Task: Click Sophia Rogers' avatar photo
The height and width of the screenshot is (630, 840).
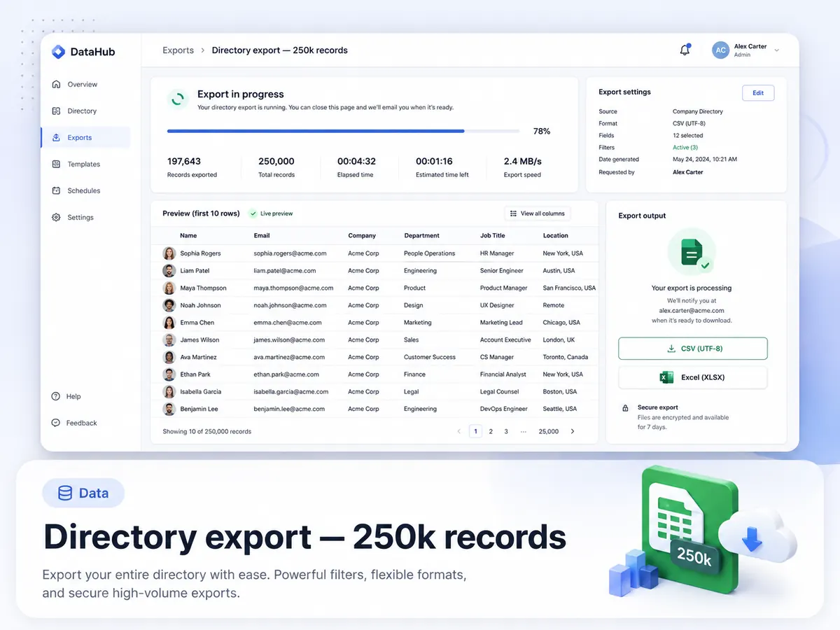Action: click(169, 253)
